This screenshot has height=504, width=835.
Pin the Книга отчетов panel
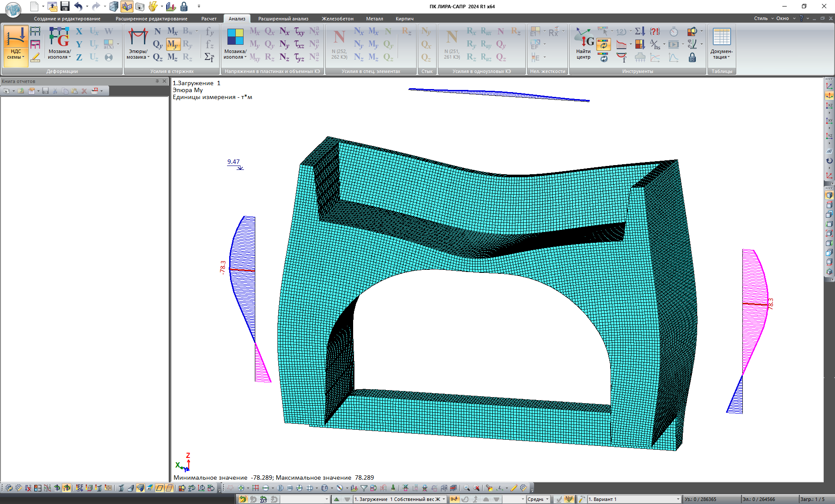click(x=157, y=81)
